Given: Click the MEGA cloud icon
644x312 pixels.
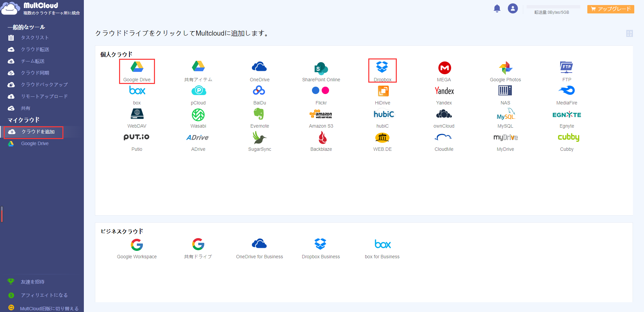Looking at the screenshot, I should pyautogui.click(x=444, y=68).
